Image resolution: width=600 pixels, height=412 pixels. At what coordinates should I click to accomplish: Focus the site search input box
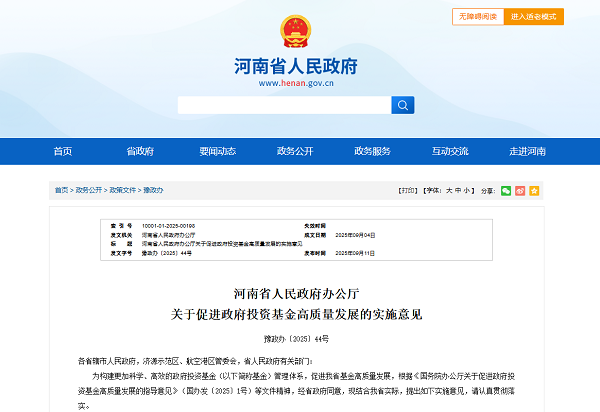(283, 105)
